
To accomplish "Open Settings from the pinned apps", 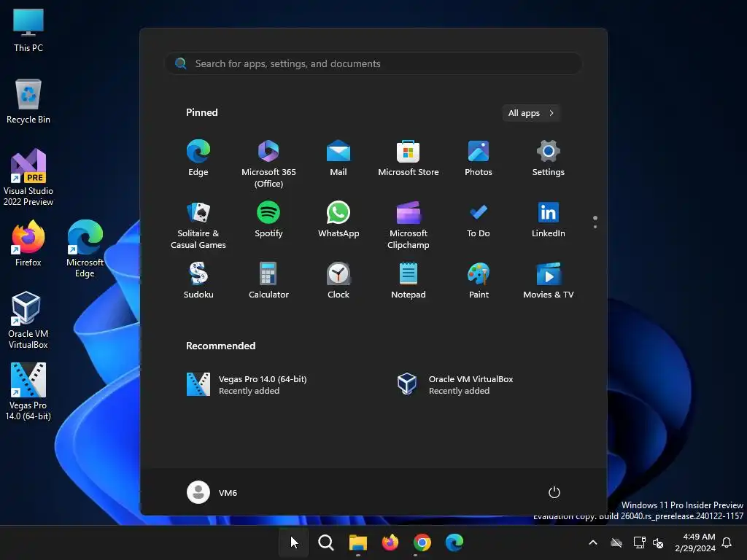I will (549, 158).
